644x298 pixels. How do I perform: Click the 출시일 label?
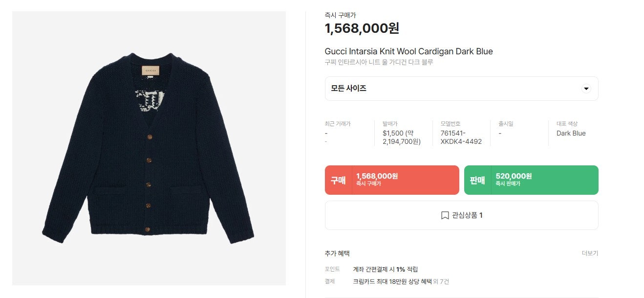pos(506,124)
